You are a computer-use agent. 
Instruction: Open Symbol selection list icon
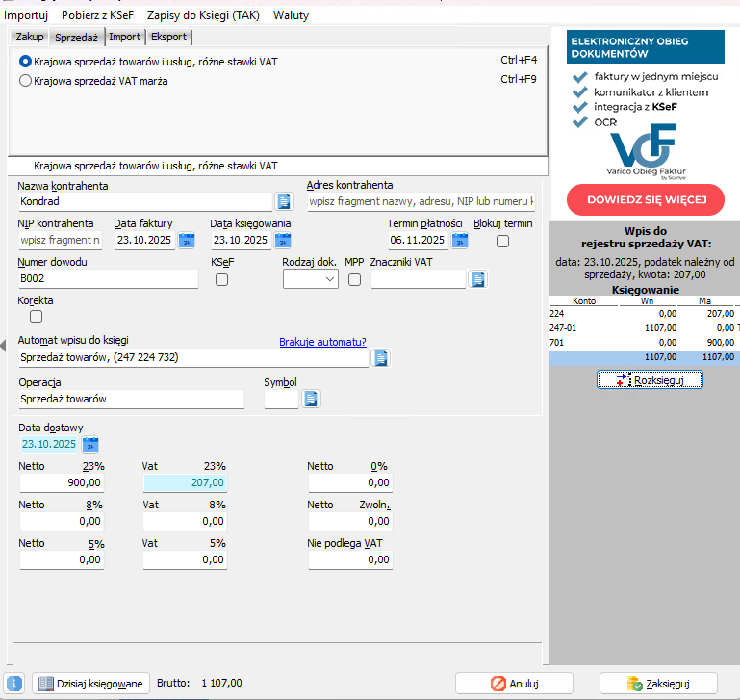(311, 399)
